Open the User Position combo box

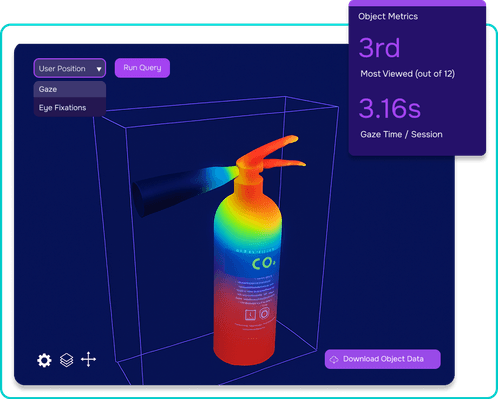[70, 68]
